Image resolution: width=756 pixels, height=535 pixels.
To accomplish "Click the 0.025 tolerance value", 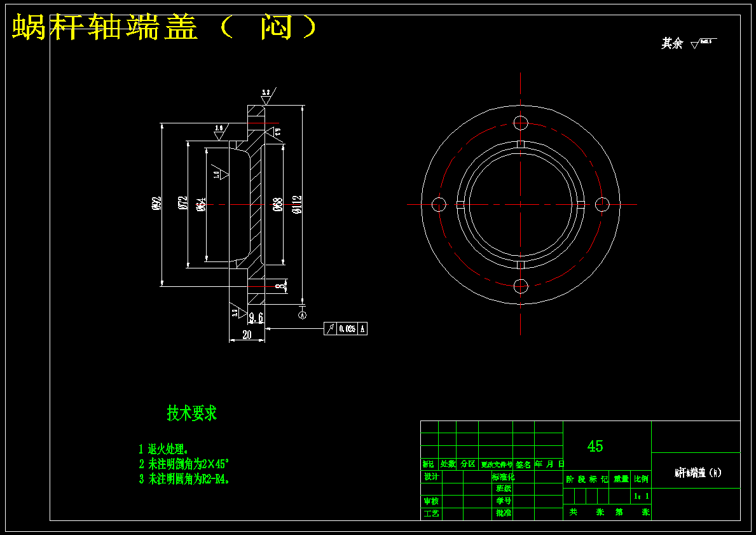I will pyautogui.click(x=347, y=329).
